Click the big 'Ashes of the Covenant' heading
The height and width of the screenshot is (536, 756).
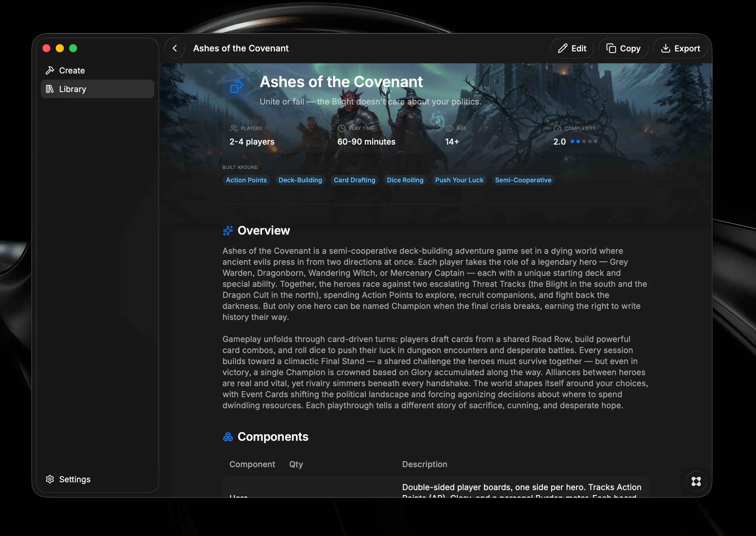[341, 82]
